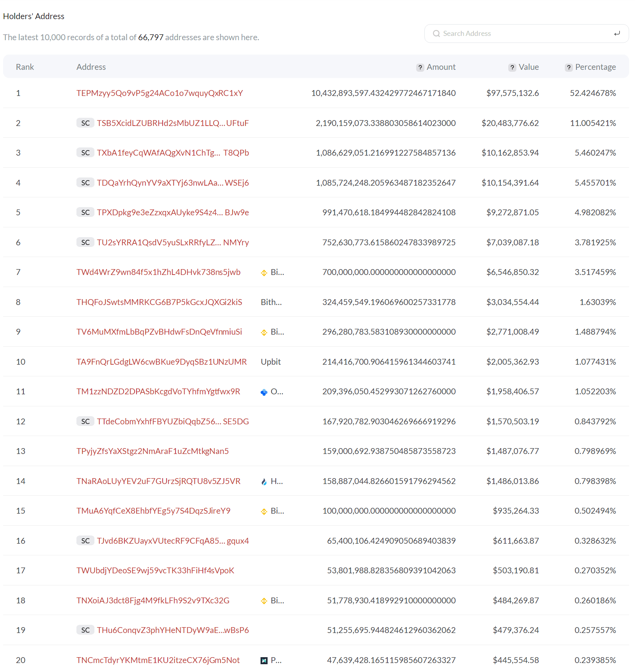Click amount 100,000,000.000000000000000000
The height and width of the screenshot is (672, 635).
389,511
